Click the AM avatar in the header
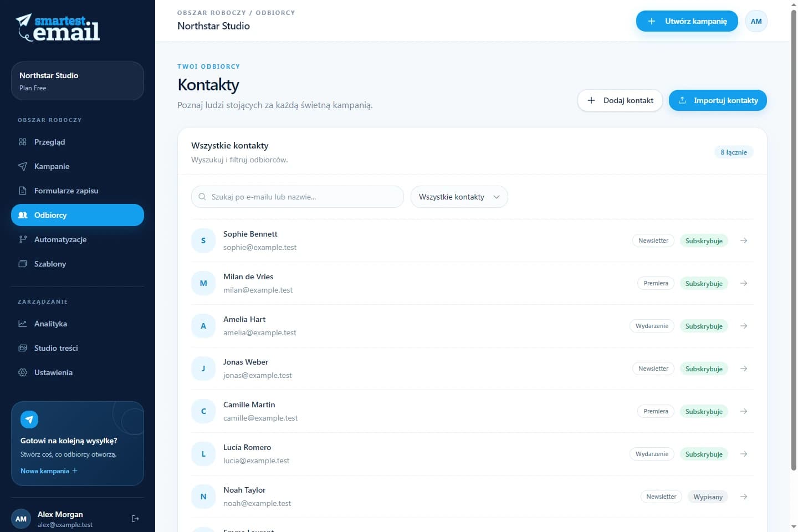The width and height of the screenshot is (798, 532). 756,21
